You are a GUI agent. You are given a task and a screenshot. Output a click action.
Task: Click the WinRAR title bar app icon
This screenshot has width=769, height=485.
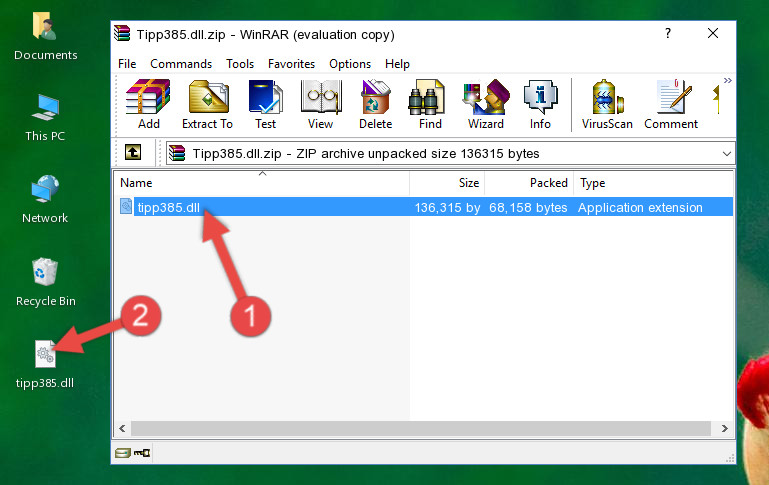coord(123,34)
